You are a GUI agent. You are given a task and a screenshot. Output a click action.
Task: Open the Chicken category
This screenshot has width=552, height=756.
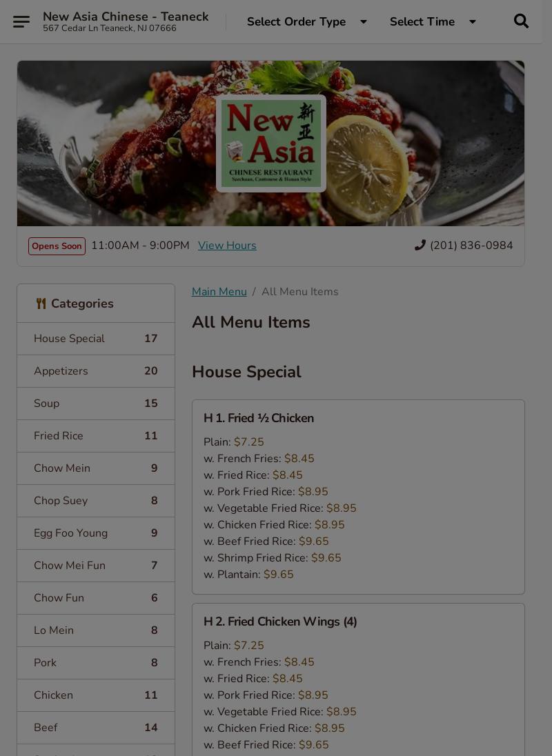tap(95, 695)
